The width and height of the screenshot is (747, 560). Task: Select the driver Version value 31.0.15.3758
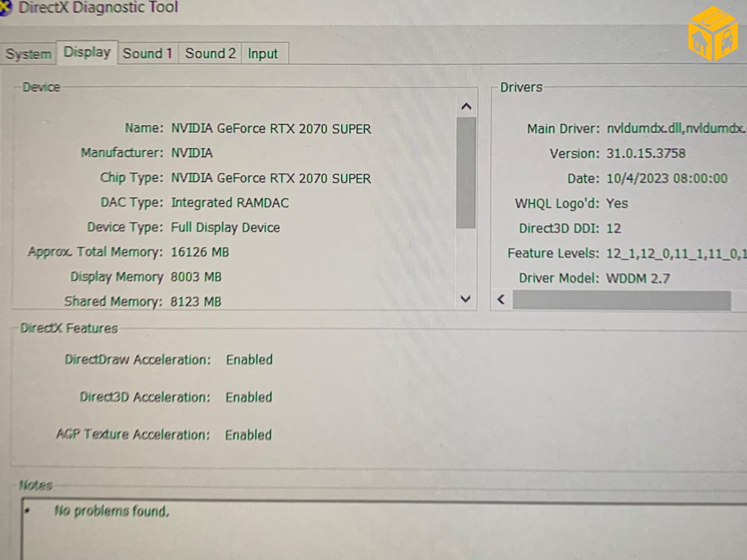point(645,153)
